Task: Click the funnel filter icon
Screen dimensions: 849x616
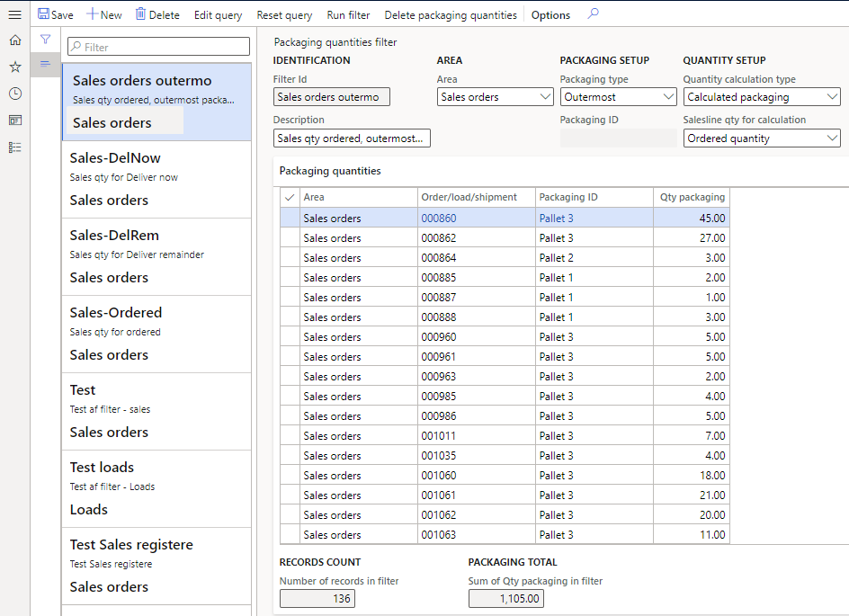Action: coord(45,40)
